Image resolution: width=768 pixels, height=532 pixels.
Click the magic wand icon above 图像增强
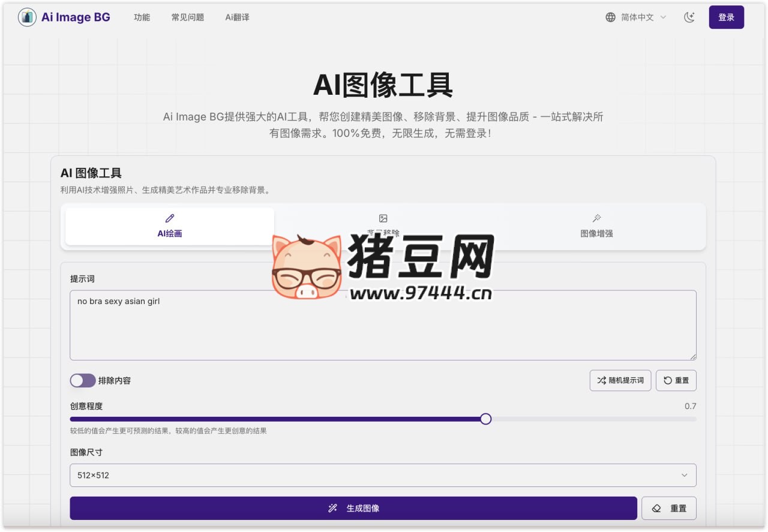[596, 218]
